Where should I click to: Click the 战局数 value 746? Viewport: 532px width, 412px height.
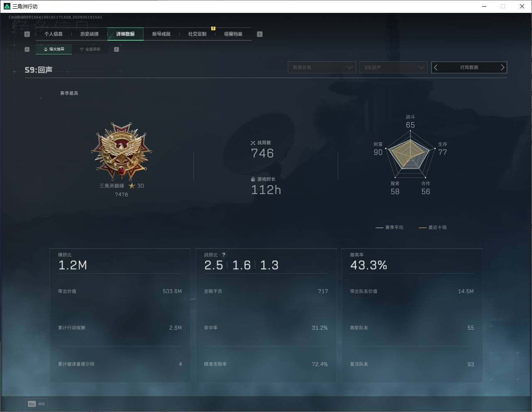[262, 154]
